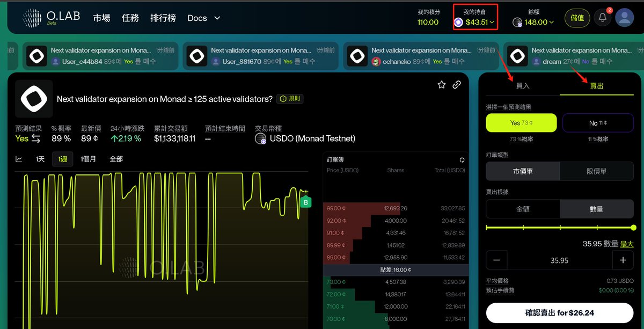Image resolution: width=644 pixels, height=329 pixels.
Task: Click the 我的積分 110.00 value
Action: (x=428, y=22)
